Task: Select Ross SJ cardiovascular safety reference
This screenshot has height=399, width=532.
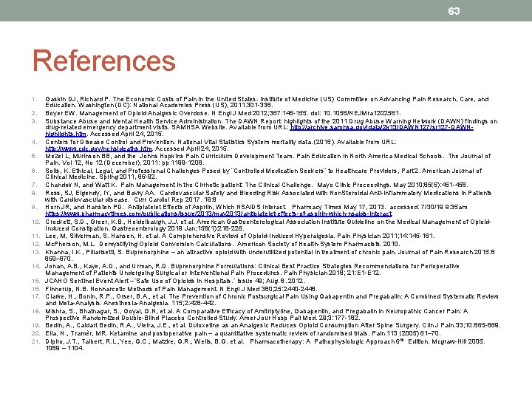Action: (268, 196)
